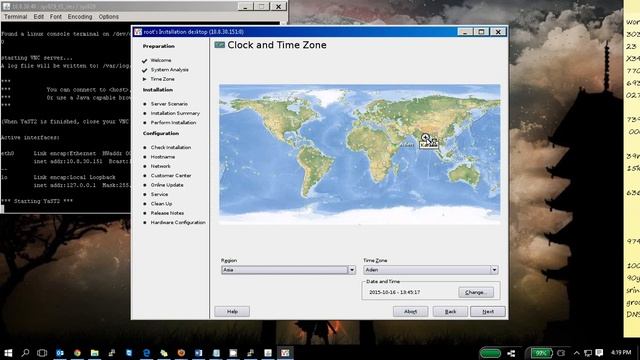Select Check Installation in sidebar
The image size is (640, 360).
[171, 147]
